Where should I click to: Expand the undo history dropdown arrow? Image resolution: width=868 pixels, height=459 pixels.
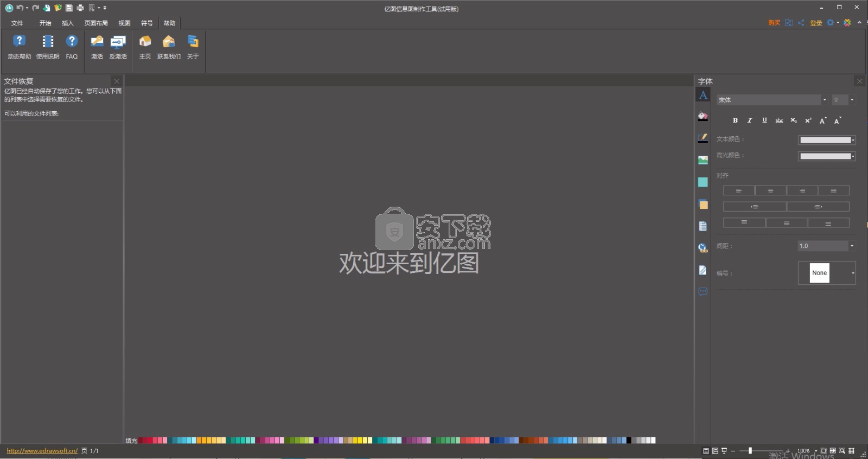coord(27,8)
